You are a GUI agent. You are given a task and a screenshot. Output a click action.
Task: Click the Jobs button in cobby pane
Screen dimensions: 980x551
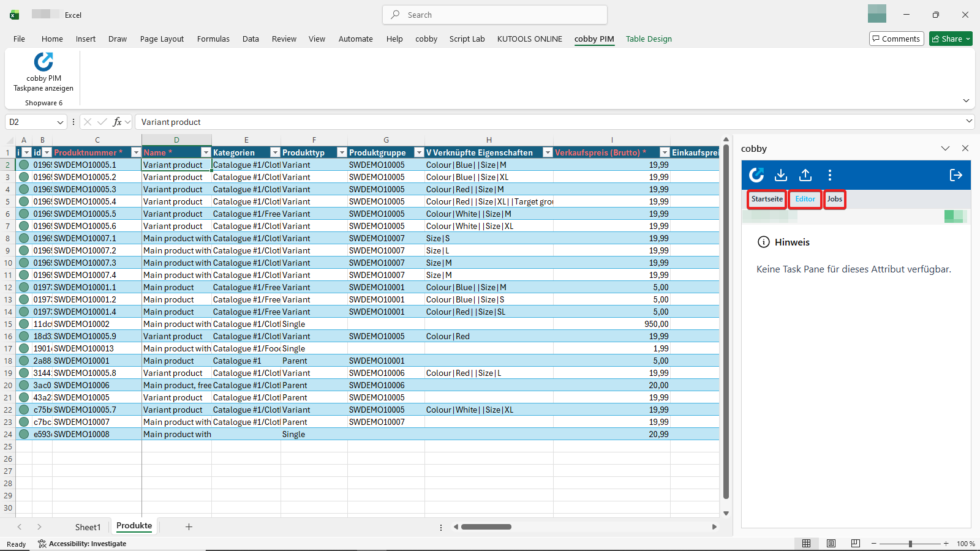[x=834, y=199]
